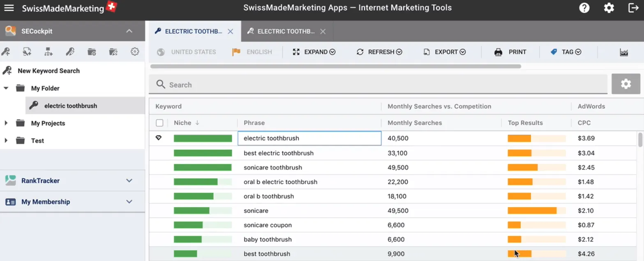Open sidebar settings gear icon
Image resolution: width=644 pixels, height=261 pixels.
coord(135,52)
